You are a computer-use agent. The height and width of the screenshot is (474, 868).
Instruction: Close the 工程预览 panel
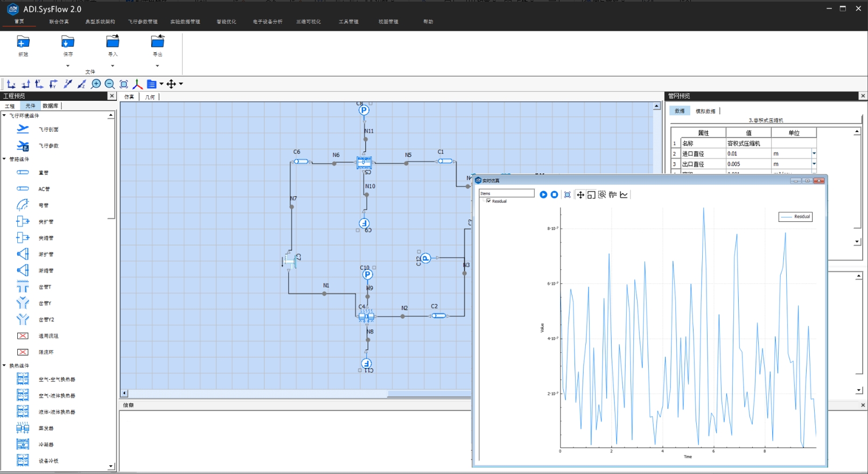112,96
